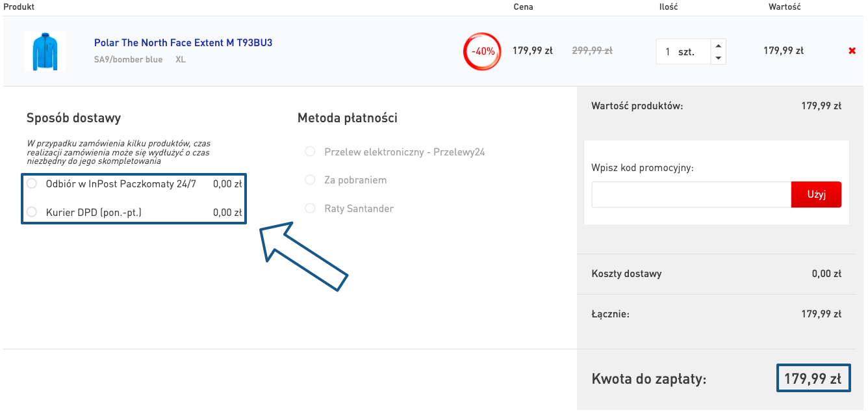Screen dimensions: 868x413
Task: Remove the product with the red X
Action: (x=852, y=51)
